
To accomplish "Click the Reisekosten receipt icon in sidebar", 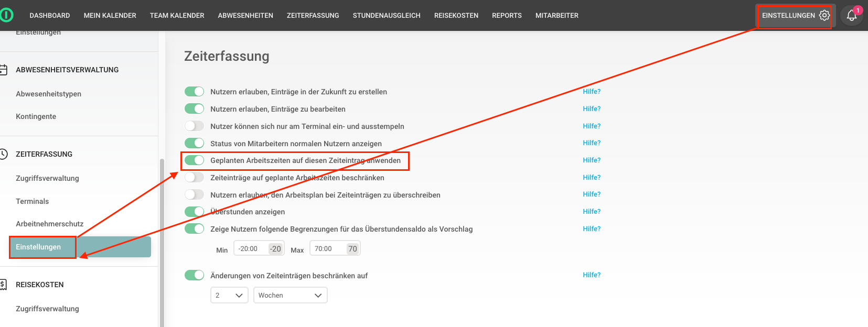I will [4, 285].
